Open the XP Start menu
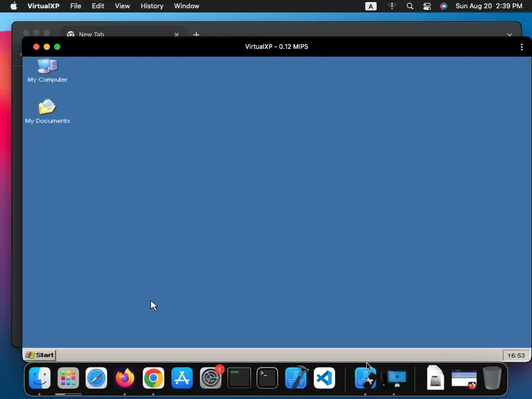 (x=39, y=355)
